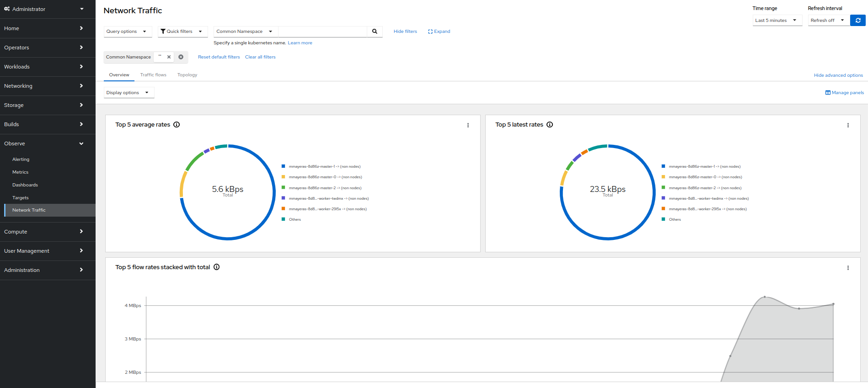The height and width of the screenshot is (388, 868).
Task: Click info icon beside Top 5 average rates
Action: click(x=177, y=125)
